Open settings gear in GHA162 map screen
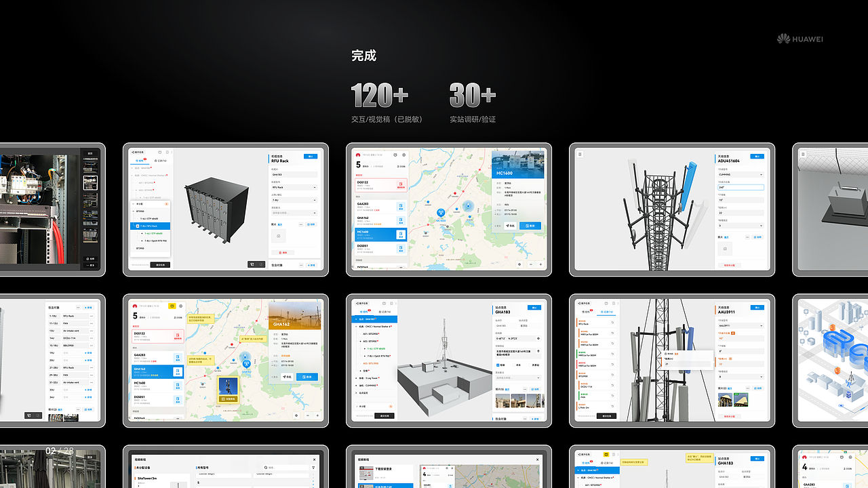The width and height of the screenshot is (868, 488). pos(180,306)
